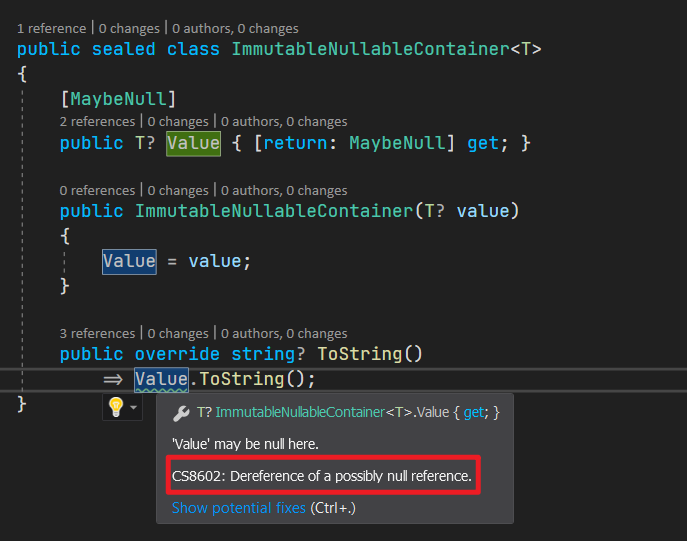The width and height of the screenshot is (687, 541).
Task: Click the MaybeNull attribute above the property
Action: click(x=118, y=99)
